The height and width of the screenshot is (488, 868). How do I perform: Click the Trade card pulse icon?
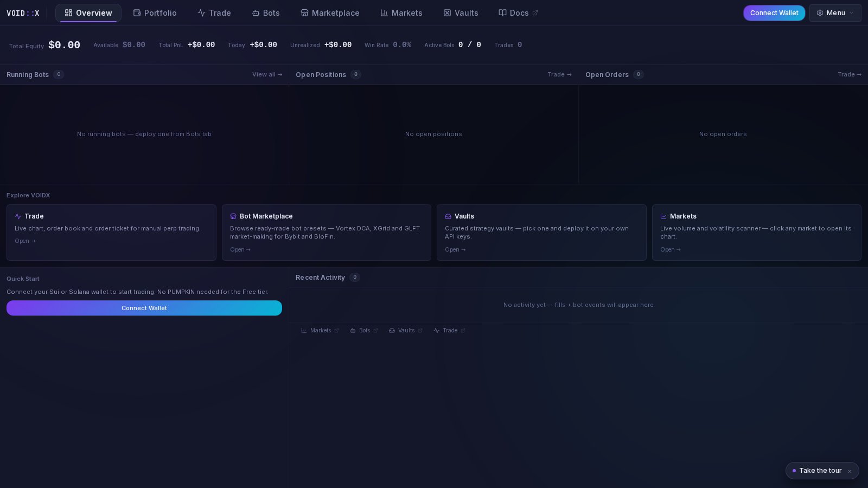tap(18, 216)
